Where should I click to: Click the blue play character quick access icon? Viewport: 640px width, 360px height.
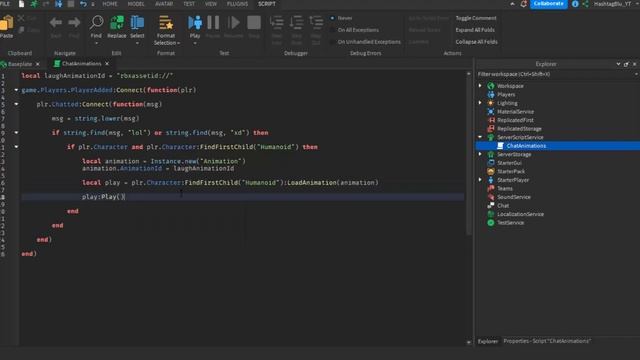(x=59, y=4)
